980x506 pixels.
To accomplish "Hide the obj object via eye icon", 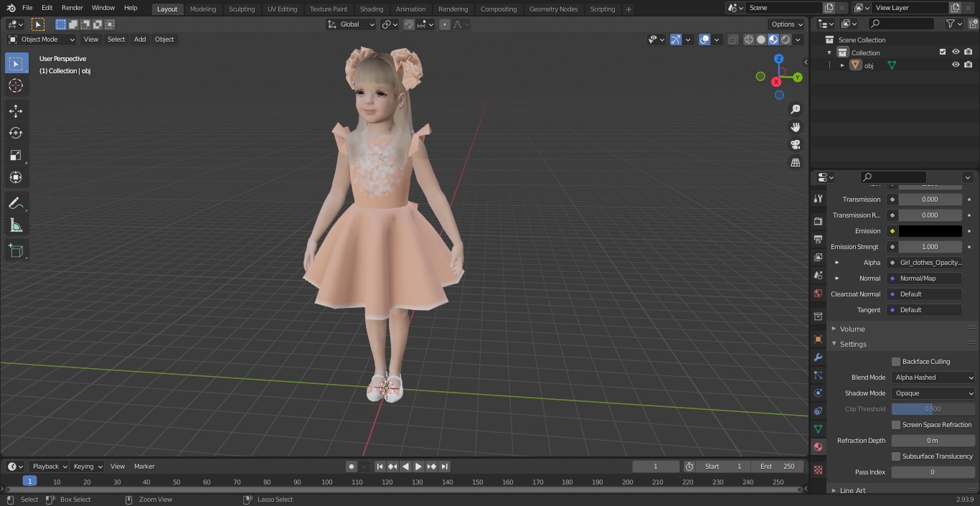I will 956,65.
